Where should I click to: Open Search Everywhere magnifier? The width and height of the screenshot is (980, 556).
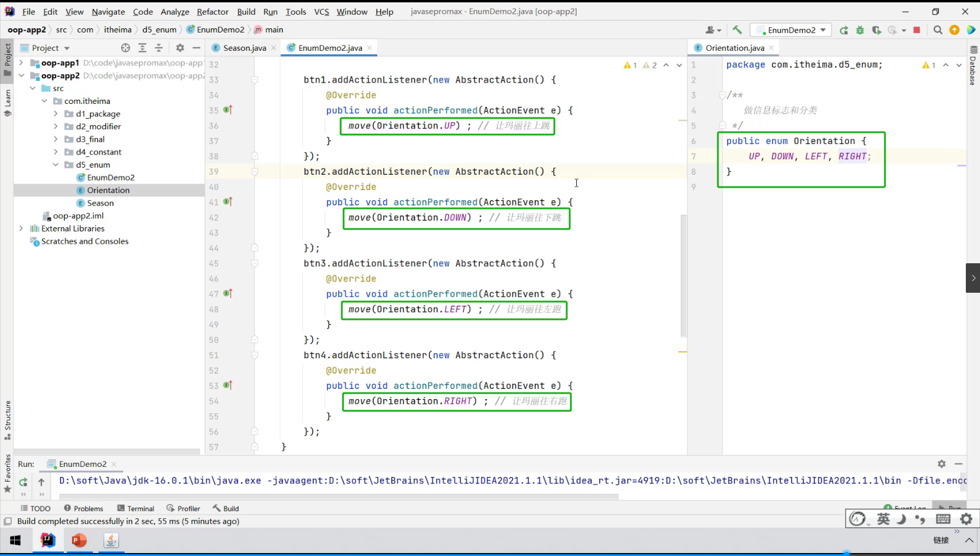pyautogui.click(x=937, y=30)
